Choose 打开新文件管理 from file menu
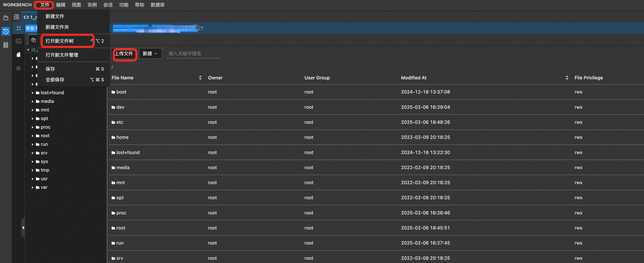644x263 pixels. click(62, 55)
